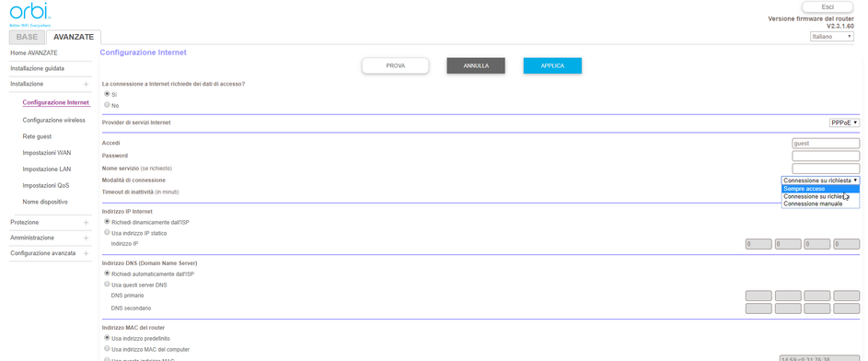Select No for login required
Viewport: 868px width, 361px height.
[x=108, y=105]
